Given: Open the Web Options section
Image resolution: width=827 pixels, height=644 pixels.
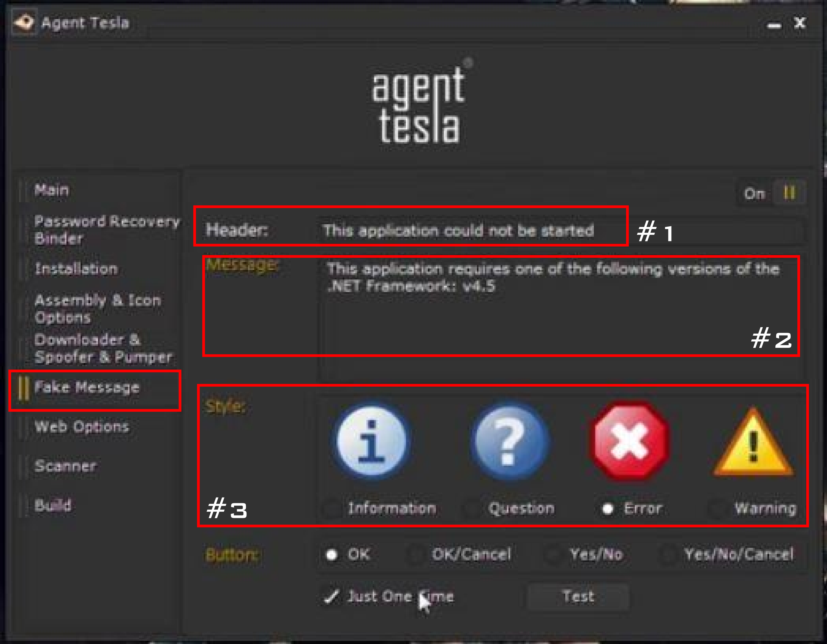Looking at the screenshot, I should [82, 427].
